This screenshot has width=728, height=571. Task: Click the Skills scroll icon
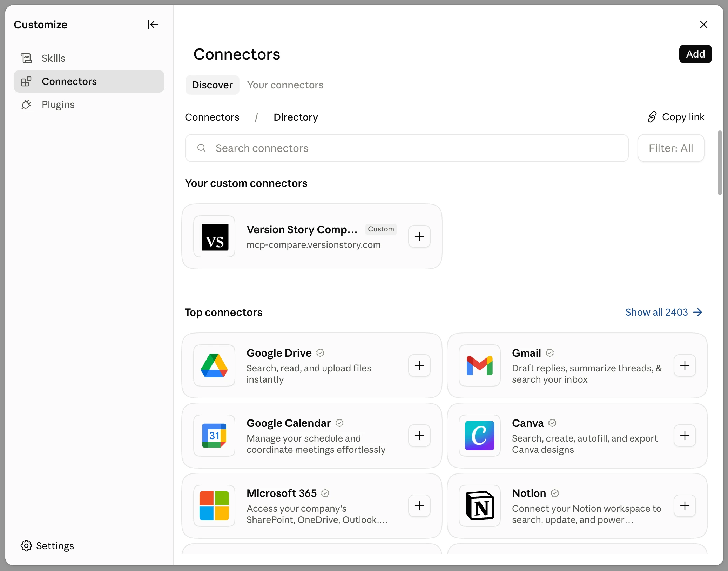tap(26, 58)
